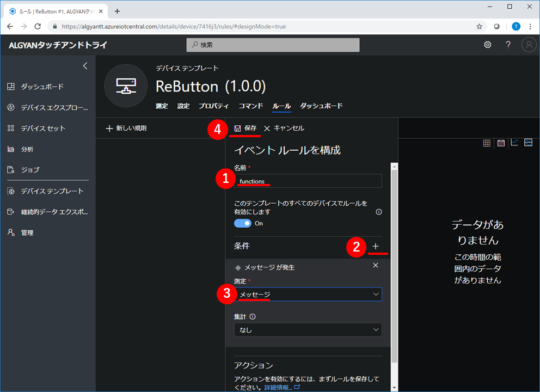This screenshot has height=392, width=540.
Task: Open デバイス セット in the sidebar
Action: coord(36,128)
